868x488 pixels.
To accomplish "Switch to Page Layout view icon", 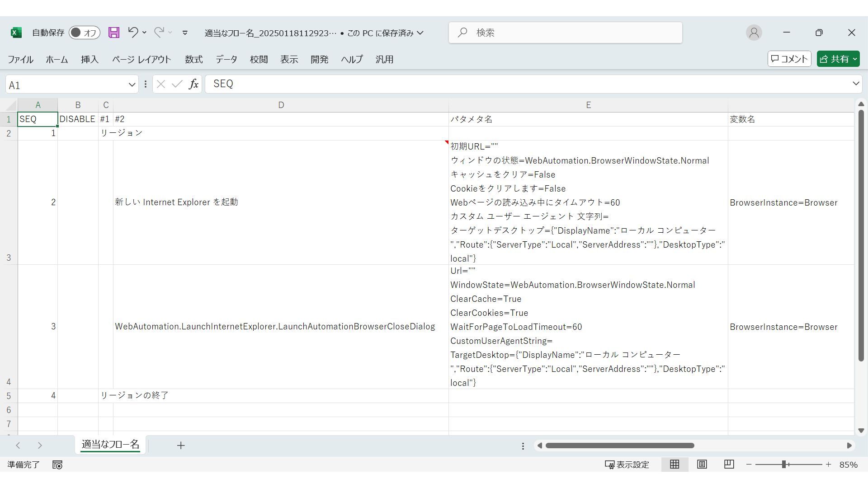I will tap(702, 465).
